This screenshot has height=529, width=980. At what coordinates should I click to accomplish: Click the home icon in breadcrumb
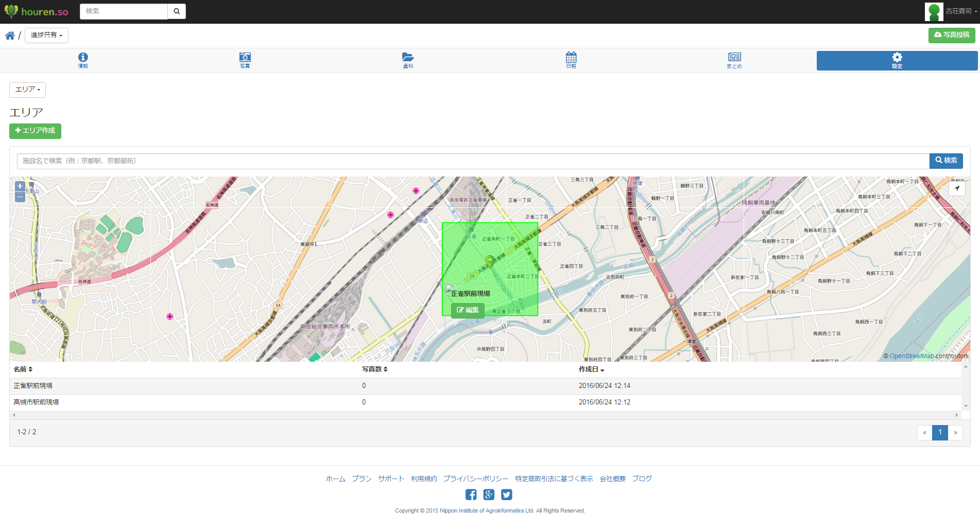tap(10, 36)
